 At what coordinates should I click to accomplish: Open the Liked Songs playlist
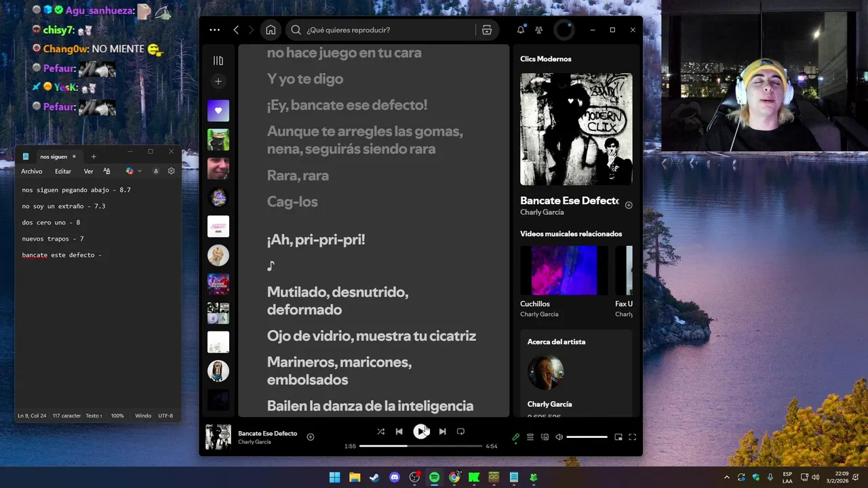tap(218, 110)
